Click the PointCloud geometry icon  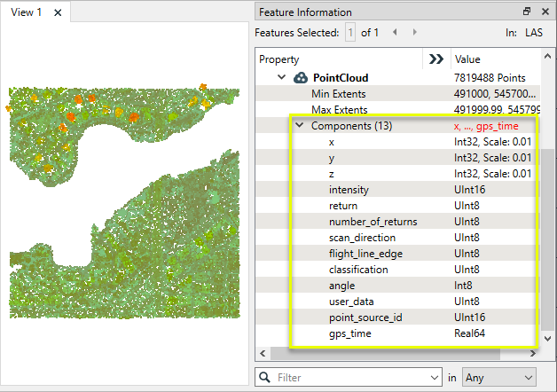pyautogui.click(x=301, y=78)
